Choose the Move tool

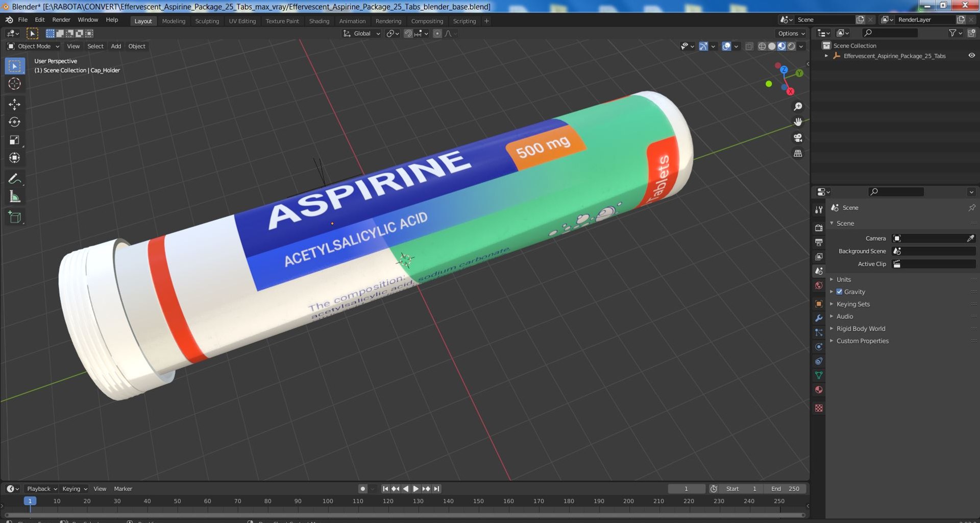coord(14,104)
